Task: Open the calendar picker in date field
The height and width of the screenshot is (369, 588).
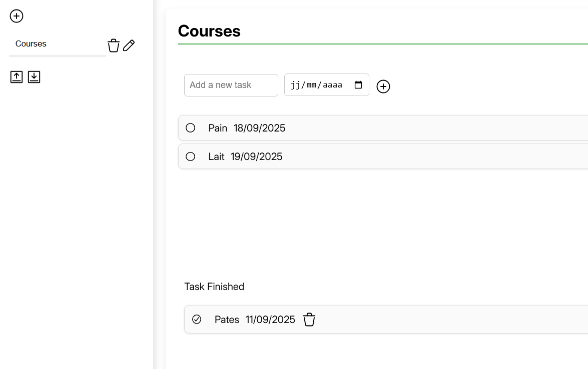Action: point(358,85)
